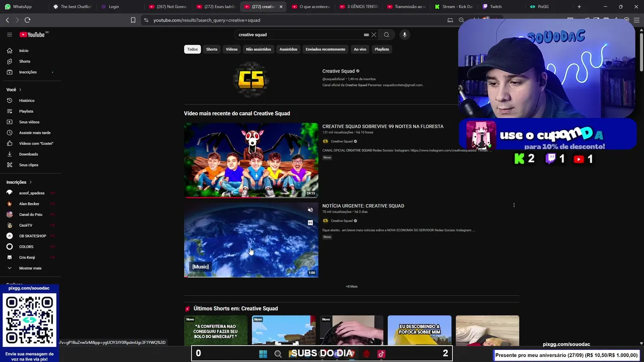Close the active creative squad browser tab
The width and height of the screenshot is (644, 362).
tap(281, 7)
